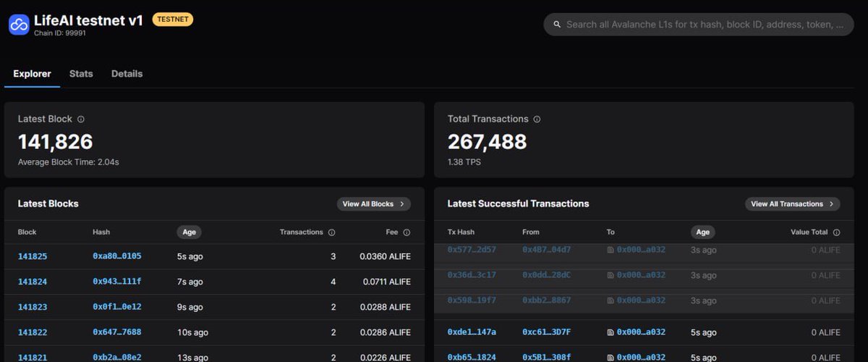Screen dimensions: 868x362
Task: Open block 141825
Action: tap(33, 256)
